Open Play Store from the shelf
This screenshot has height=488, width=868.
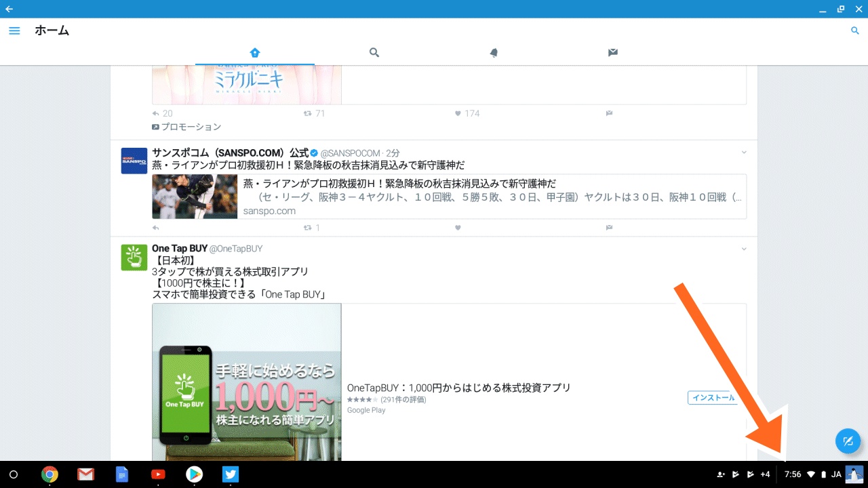(194, 474)
